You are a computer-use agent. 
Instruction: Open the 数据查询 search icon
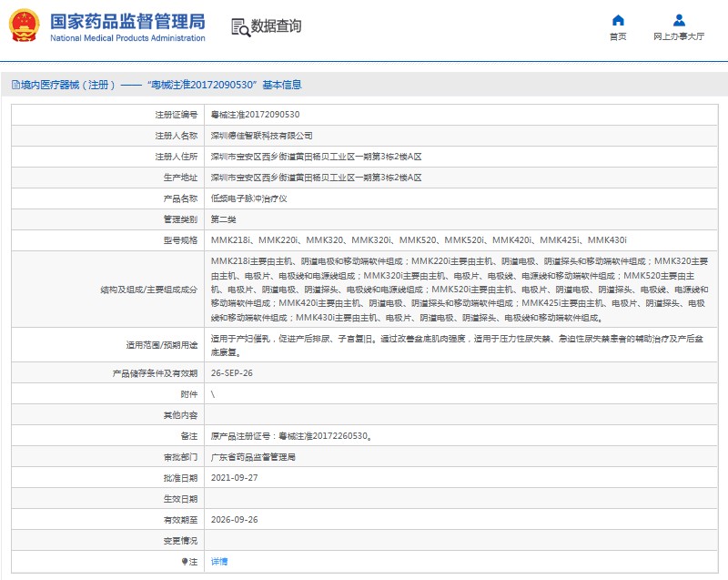240,27
